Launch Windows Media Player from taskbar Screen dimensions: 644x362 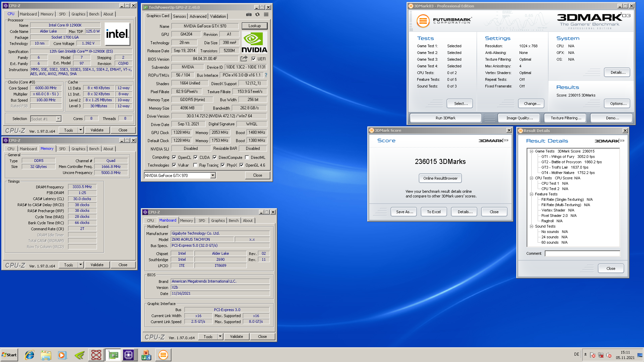pyautogui.click(x=62, y=355)
